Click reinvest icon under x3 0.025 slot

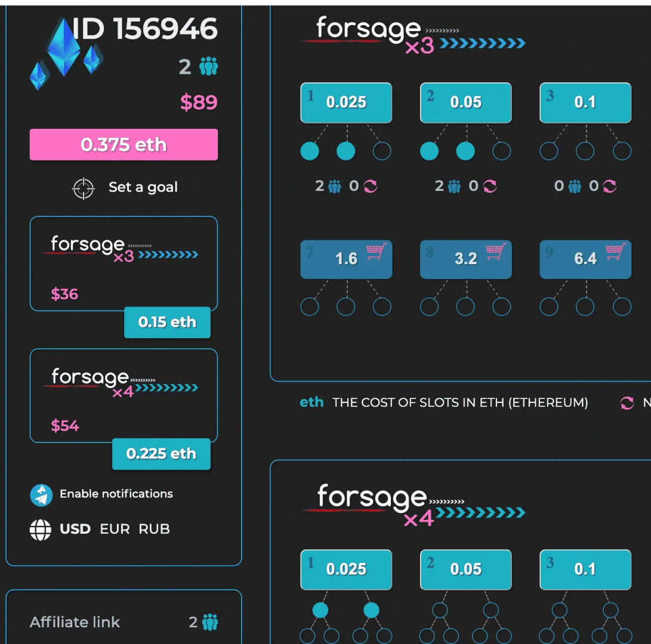371,186
